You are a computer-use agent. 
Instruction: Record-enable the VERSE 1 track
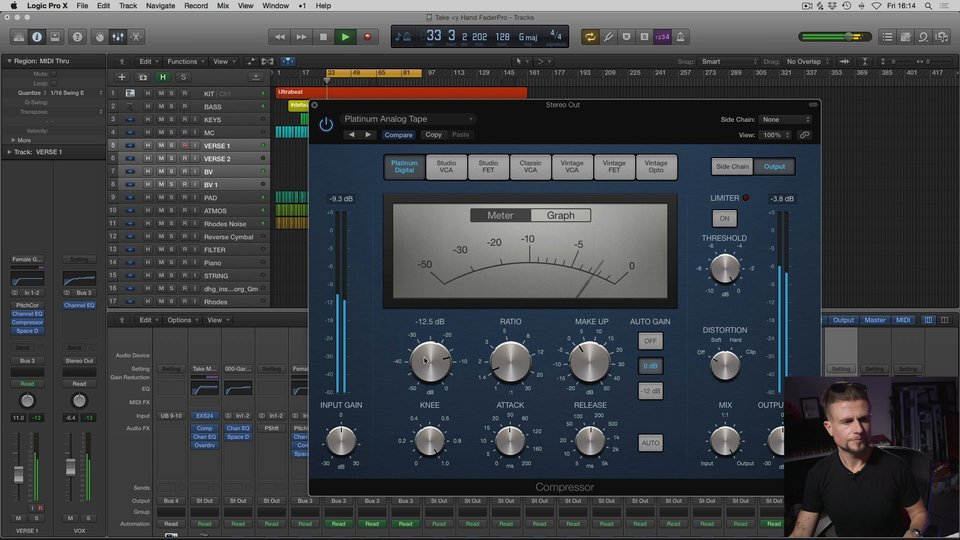[184, 146]
